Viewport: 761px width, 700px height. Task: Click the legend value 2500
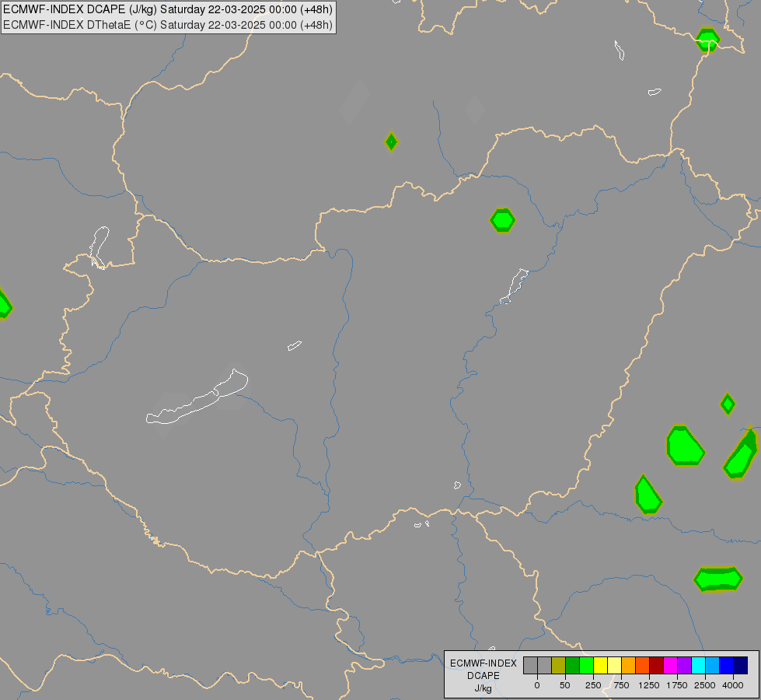click(705, 685)
